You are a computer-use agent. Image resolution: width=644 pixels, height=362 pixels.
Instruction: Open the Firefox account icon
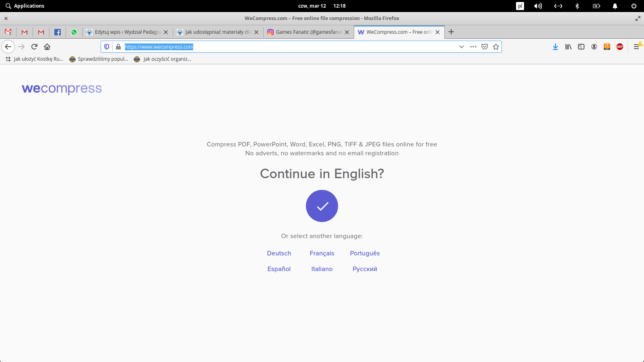594,47
